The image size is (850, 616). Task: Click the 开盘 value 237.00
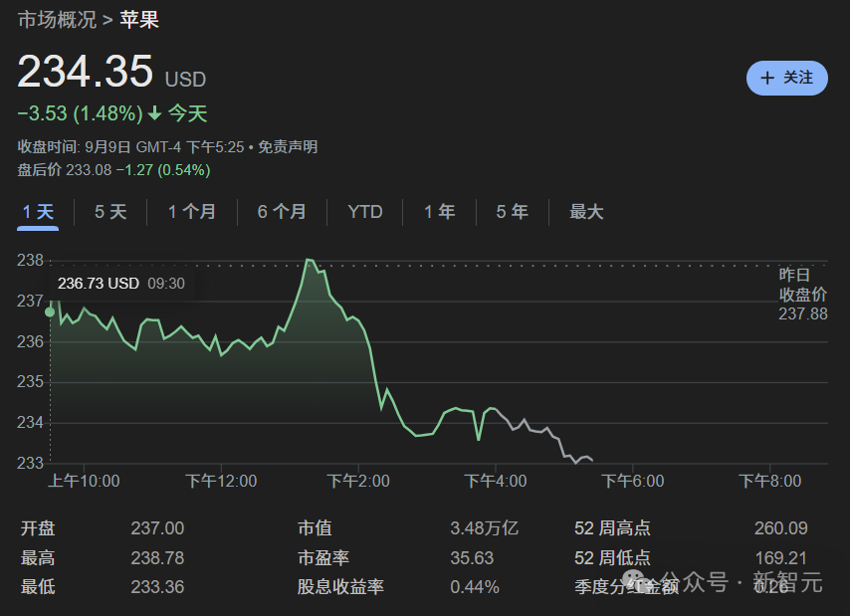[157, 528]
